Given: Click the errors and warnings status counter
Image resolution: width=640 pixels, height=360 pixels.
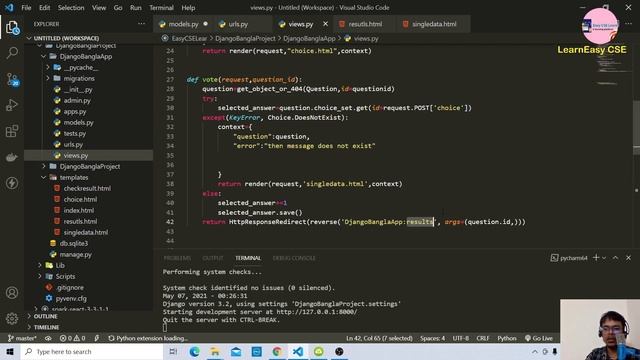Looking at the screenshot, I should coord(73,338).
